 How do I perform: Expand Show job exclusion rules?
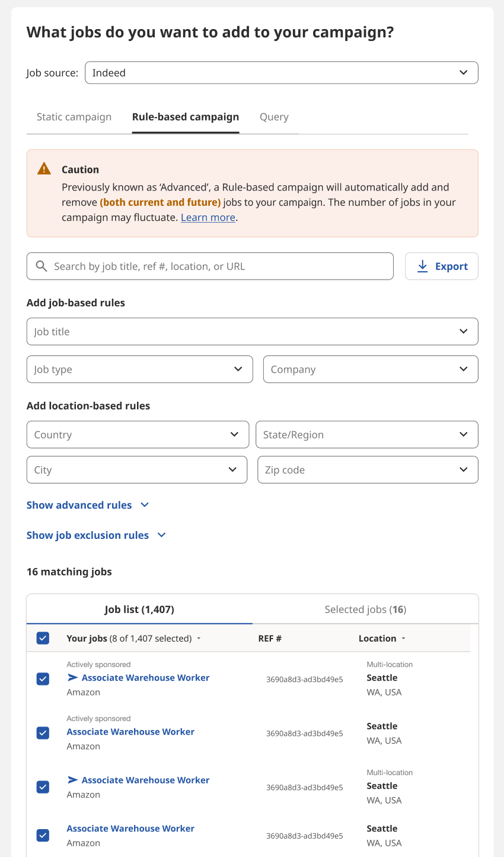(96, 535)
